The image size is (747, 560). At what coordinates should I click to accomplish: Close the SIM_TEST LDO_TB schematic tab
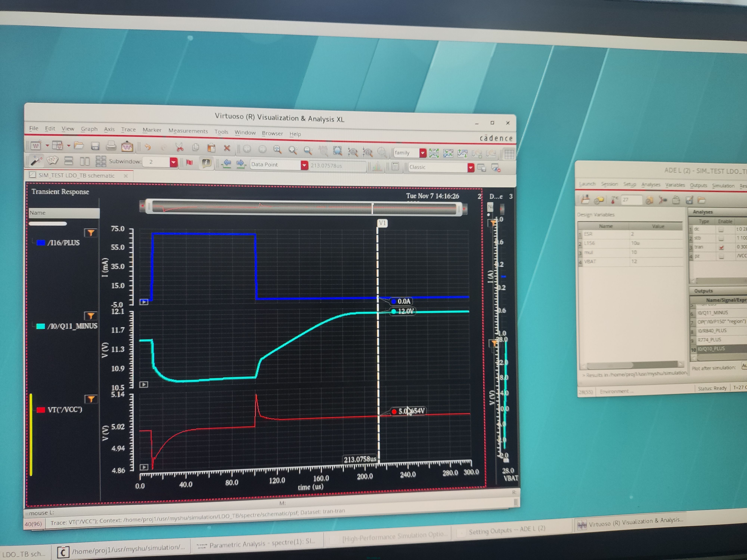(126, 176)
